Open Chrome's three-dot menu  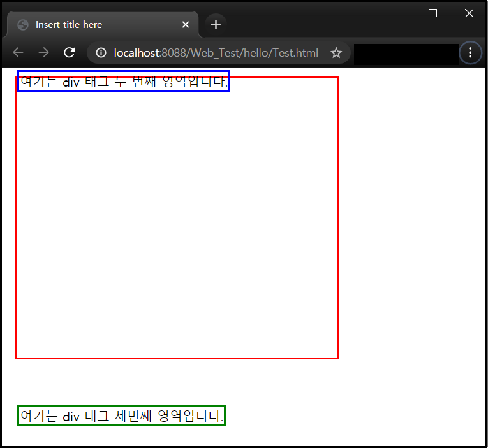tap(470, 52)
